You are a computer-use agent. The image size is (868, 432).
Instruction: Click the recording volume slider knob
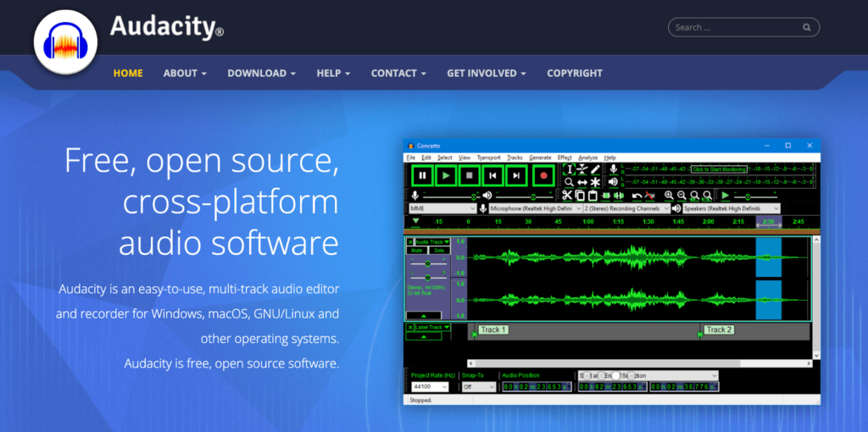click(x=474, y=197)
